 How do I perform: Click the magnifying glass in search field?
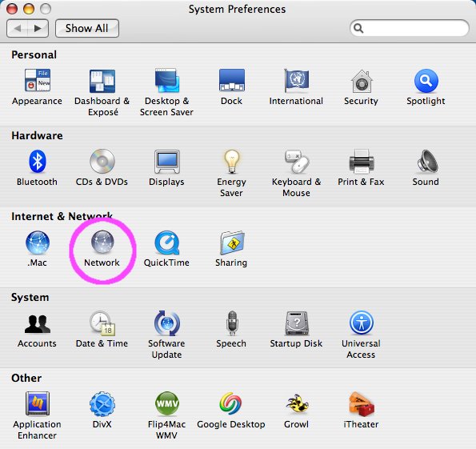[358, 28]
